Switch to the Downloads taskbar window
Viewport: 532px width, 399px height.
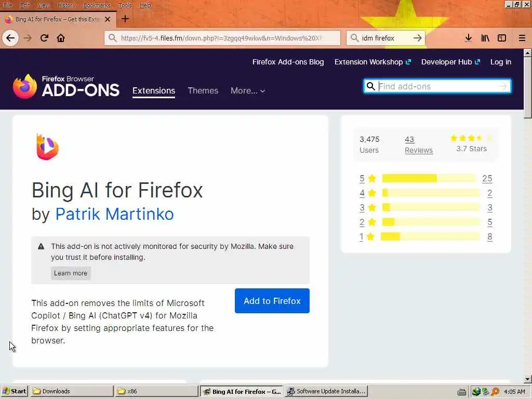pyautogui.click(x=72, y=391)
